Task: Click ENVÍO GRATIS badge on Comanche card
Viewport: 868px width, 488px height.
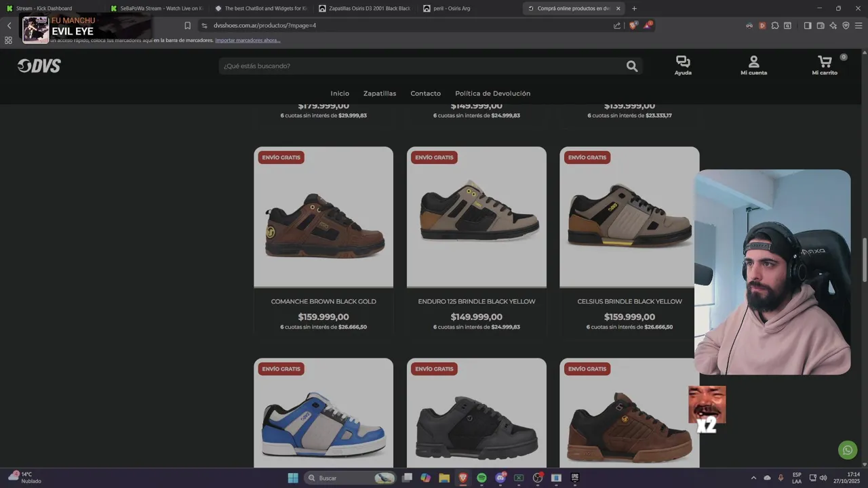Action: (x=281, y=157)
